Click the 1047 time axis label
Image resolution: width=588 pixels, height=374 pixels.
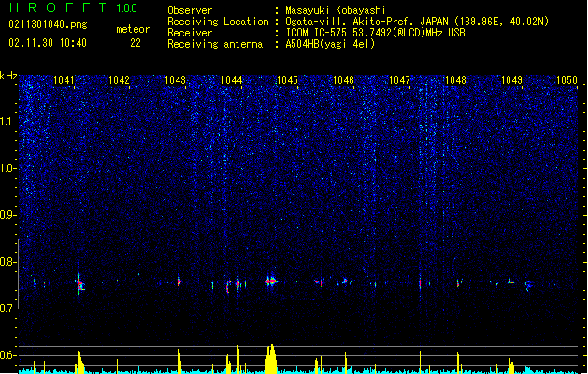[x=400, y=80]
